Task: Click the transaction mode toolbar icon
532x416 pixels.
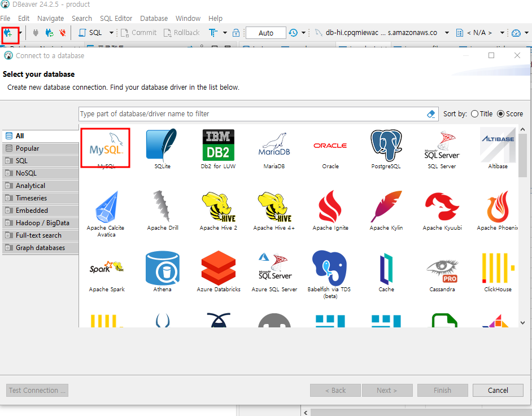Action: click(213, 33)
